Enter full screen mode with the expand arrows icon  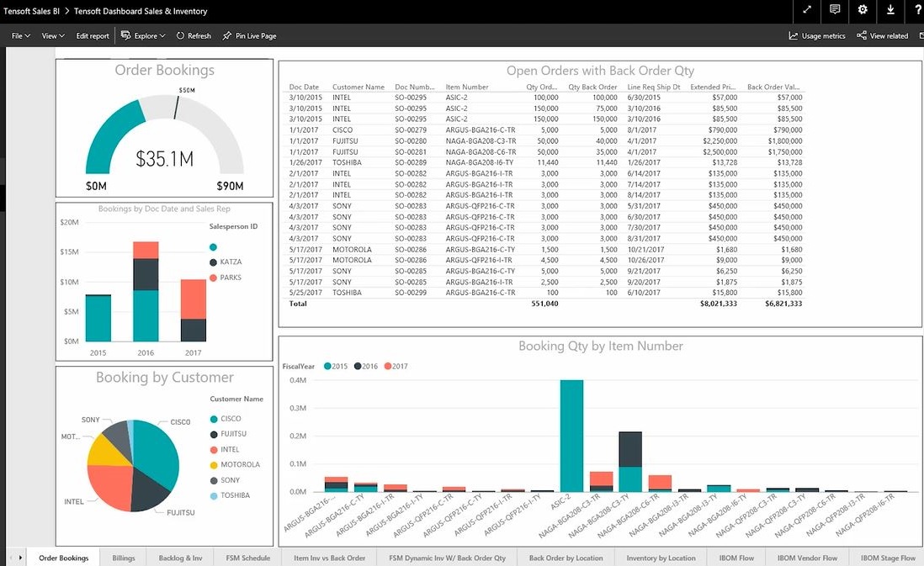(x=807, y=9)
